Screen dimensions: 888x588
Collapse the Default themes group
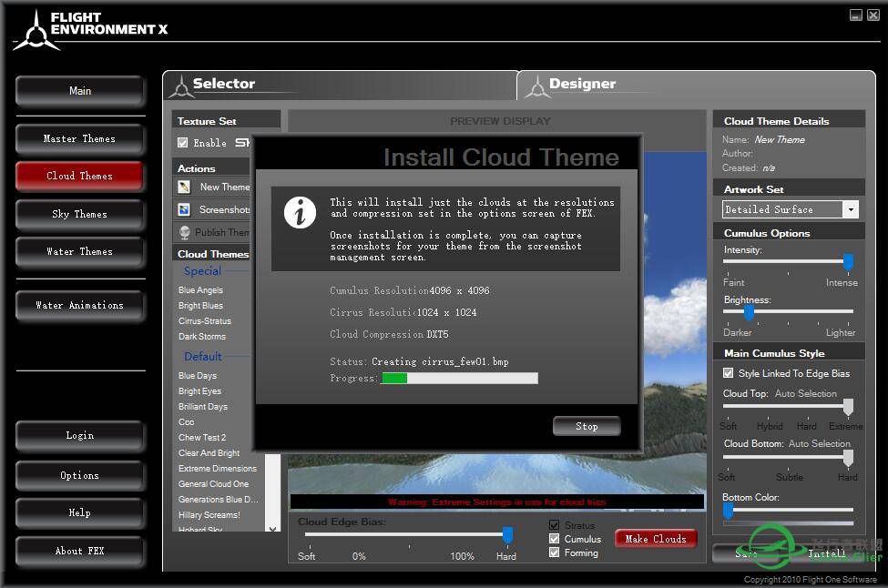click(202, 356)
